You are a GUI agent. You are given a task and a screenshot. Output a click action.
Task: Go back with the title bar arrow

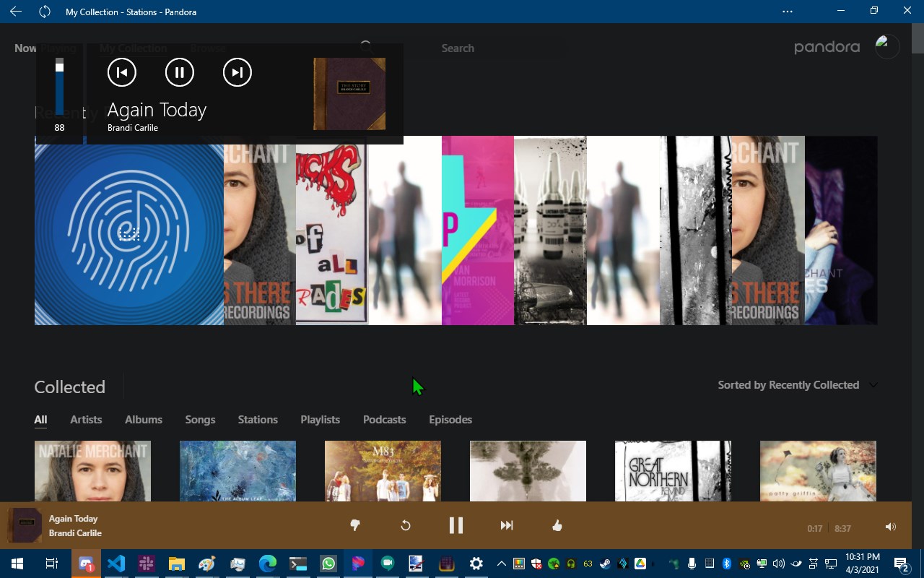click(15, 12)
